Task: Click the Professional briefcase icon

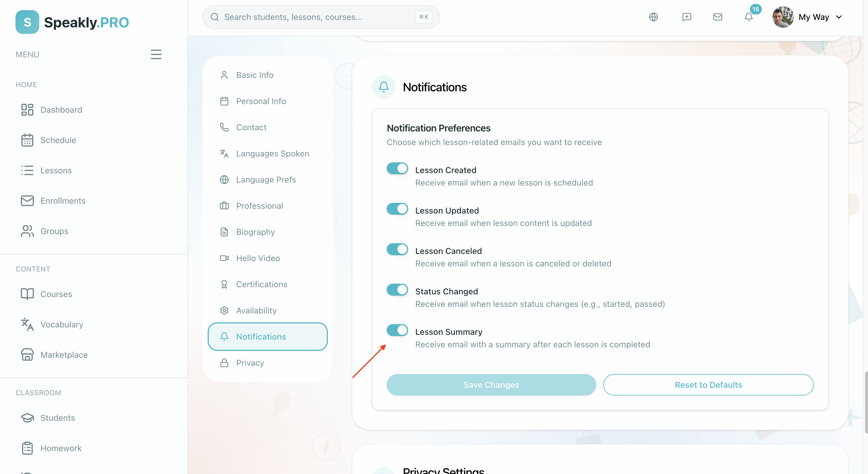Action: (224, 206)
